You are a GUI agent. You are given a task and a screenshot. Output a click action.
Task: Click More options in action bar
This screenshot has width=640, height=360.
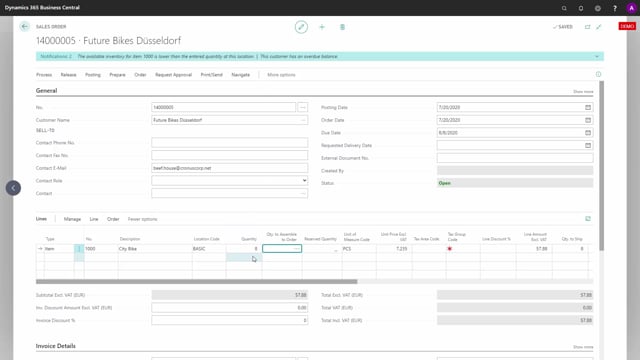(x=281, y=75)
